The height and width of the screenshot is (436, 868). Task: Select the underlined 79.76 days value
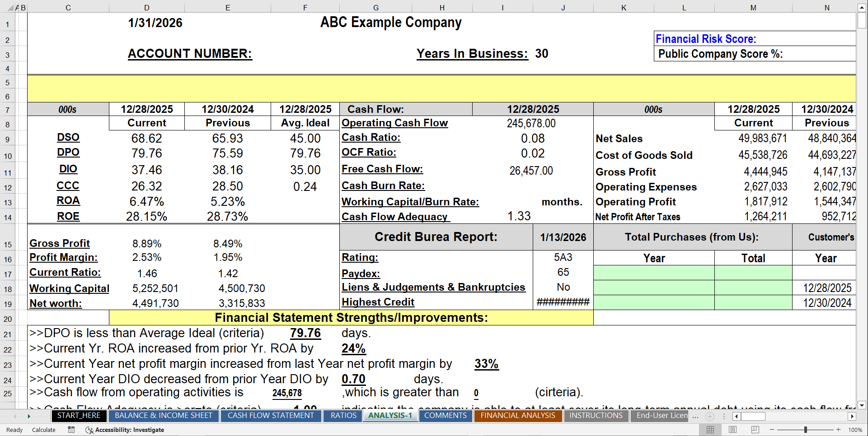pyautogui.click(x=305, y=333)
